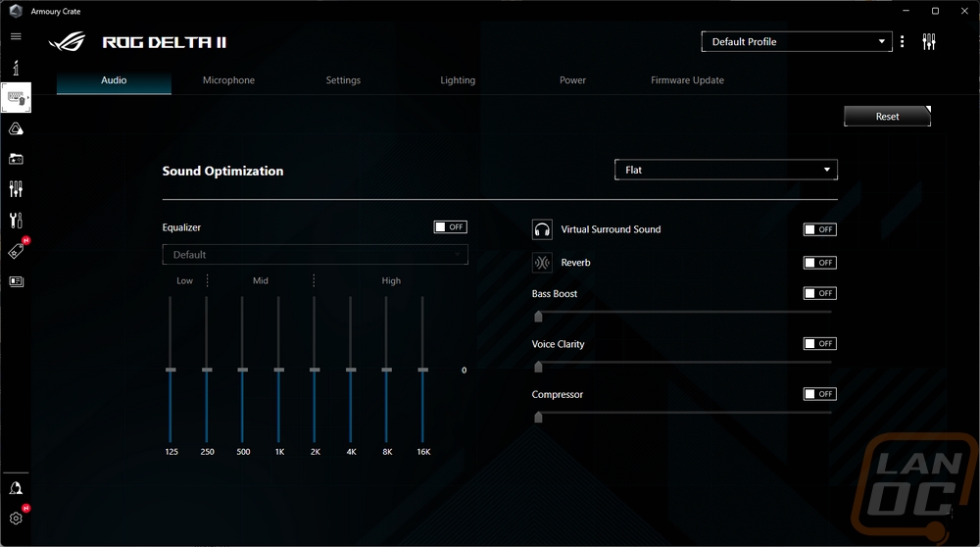Open profile options three-dot menu
The width and height of the screenshot is (980, 547).
coord(902,41)
